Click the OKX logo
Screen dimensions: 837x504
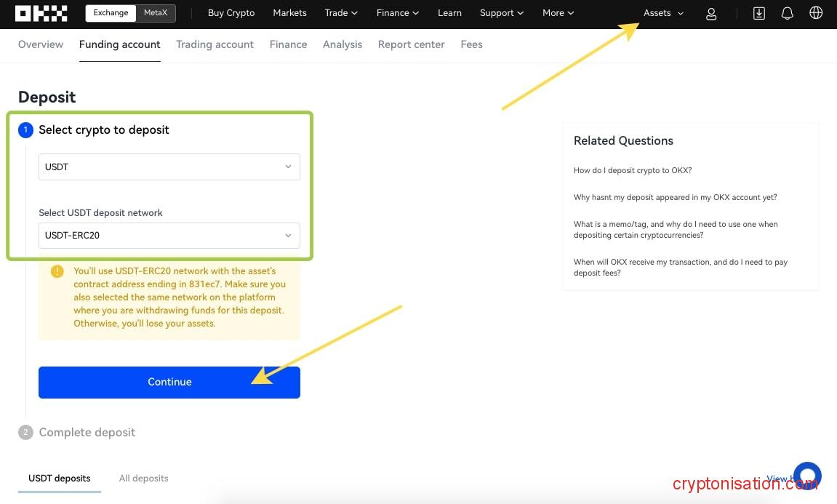pos(41,13)
